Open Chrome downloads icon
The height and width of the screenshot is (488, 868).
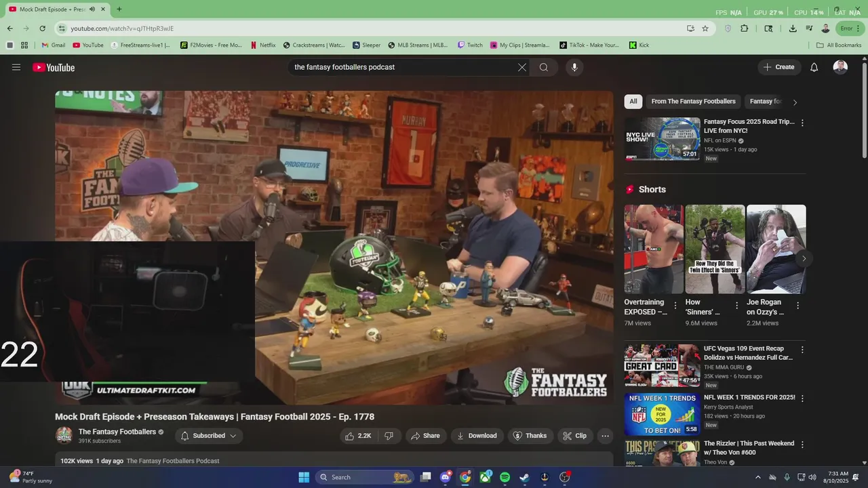(x=793, y=28)
